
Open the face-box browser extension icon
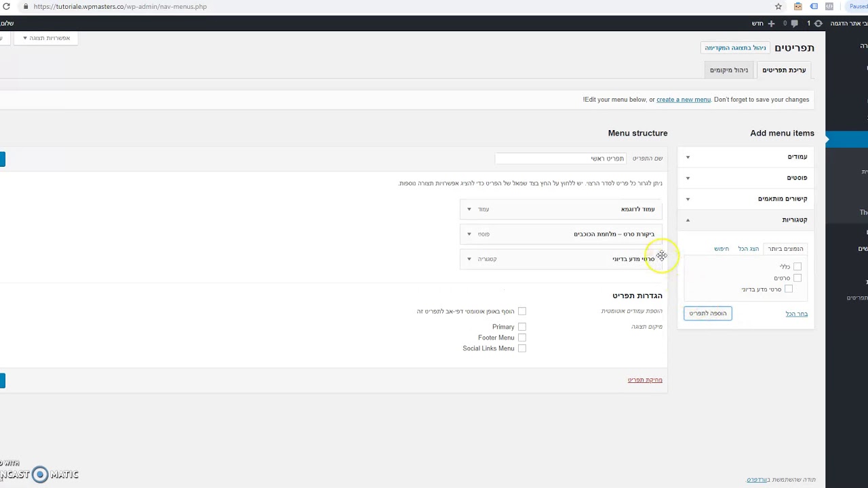click(x=798, y=6)
